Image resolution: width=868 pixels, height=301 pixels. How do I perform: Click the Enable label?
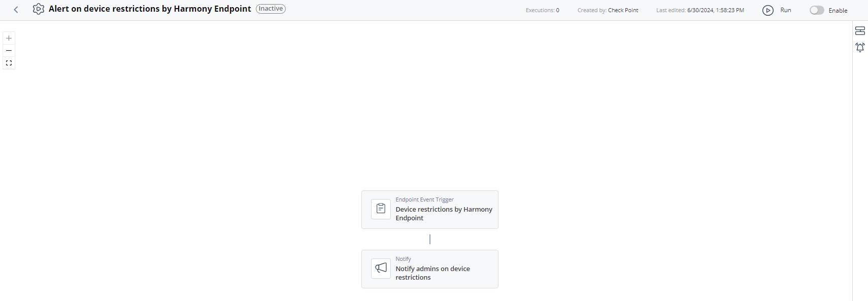[838, 11]
